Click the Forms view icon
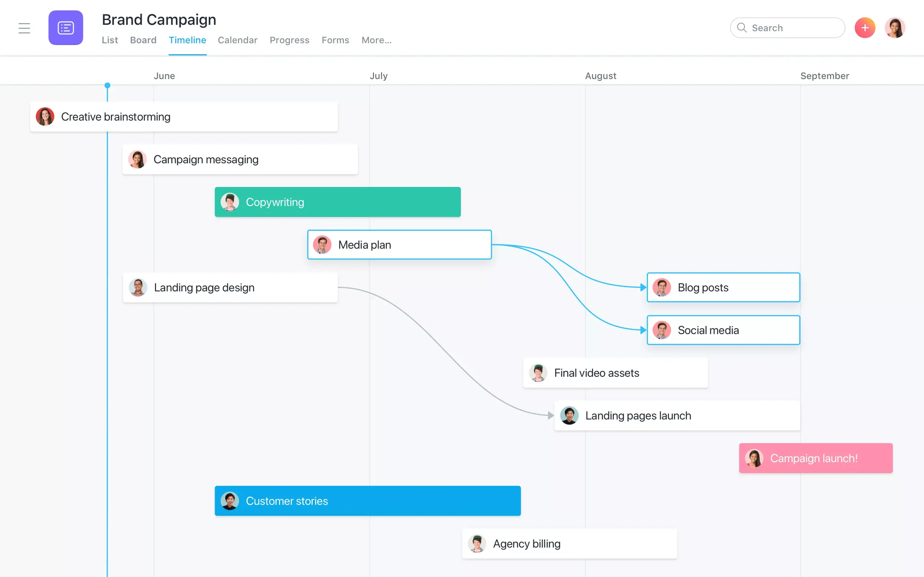 pyautogui.click(x=335, y=40)
